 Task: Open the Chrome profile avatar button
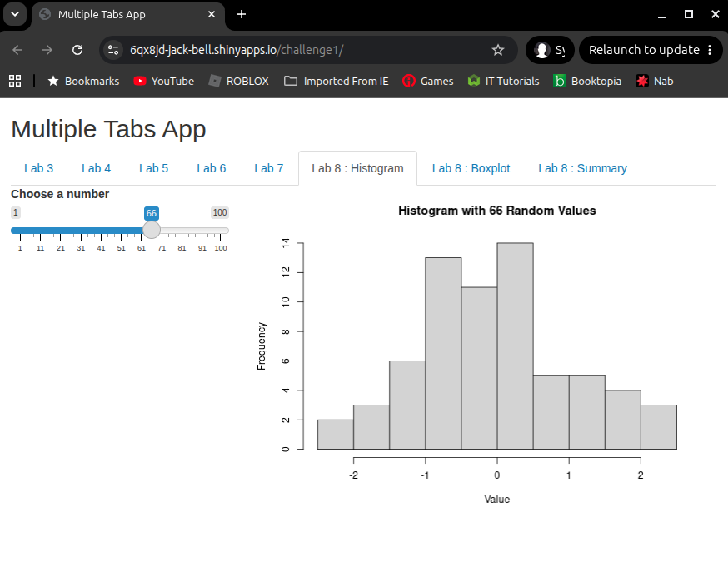[x=550, y=50]
